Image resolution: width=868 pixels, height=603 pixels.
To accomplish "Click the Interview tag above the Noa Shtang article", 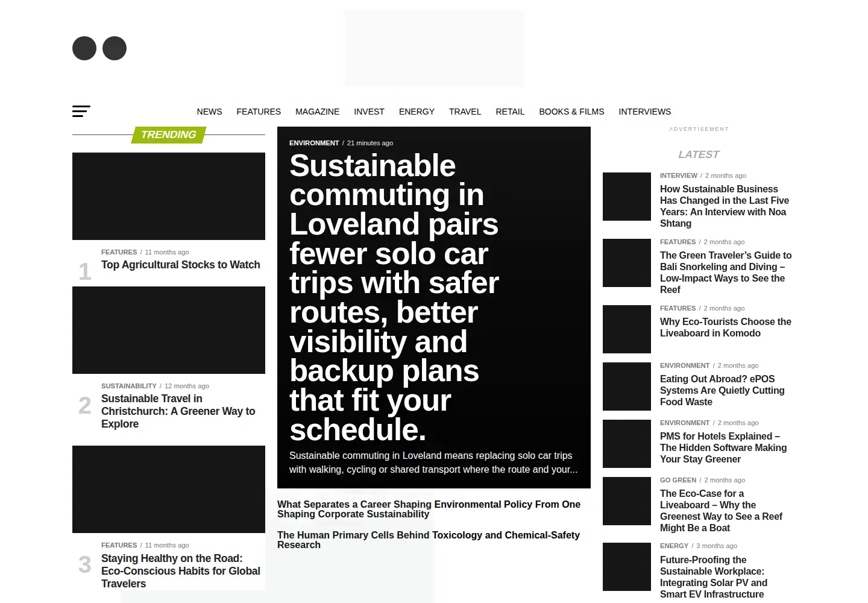I will (x=679, y=175).
